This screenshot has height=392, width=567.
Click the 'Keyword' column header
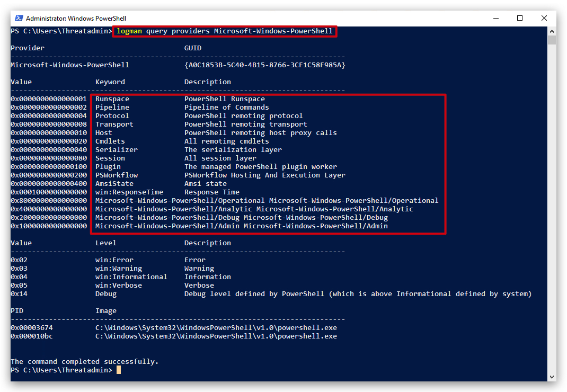pos(110,82)
